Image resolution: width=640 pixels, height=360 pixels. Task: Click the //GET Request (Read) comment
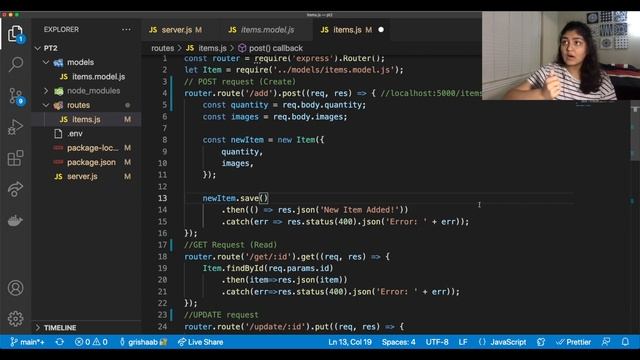click(230, 245)
